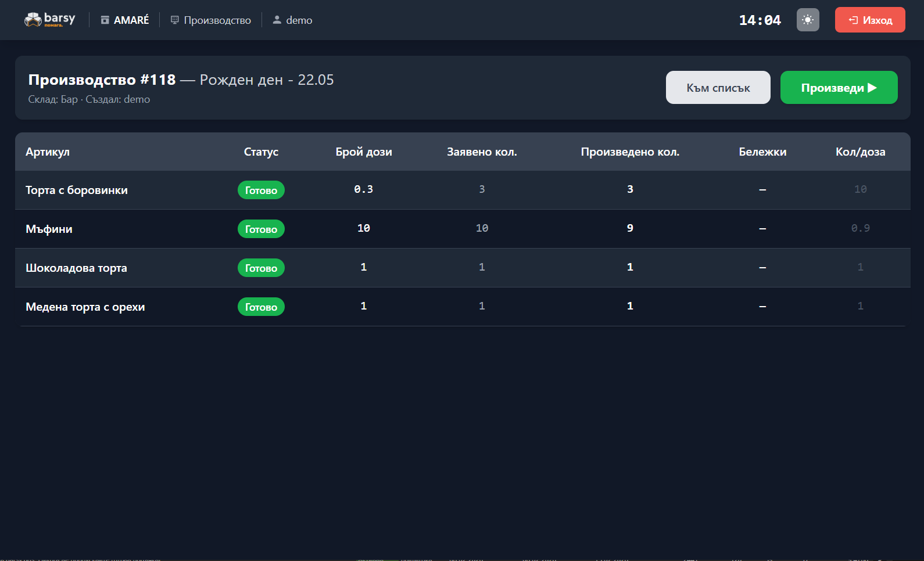Click the notes dash for Шоколадова торта
This screenshot has height=561, width=924.
762,268
